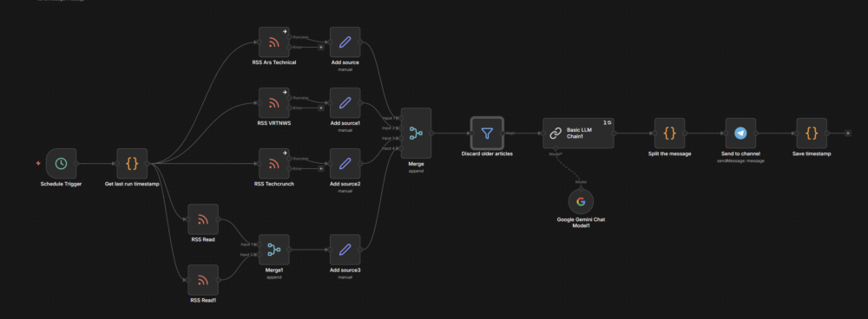This screenshot has width=868, height=319.
Task: Select the Add source pencil node
Action: coord(345,42)
